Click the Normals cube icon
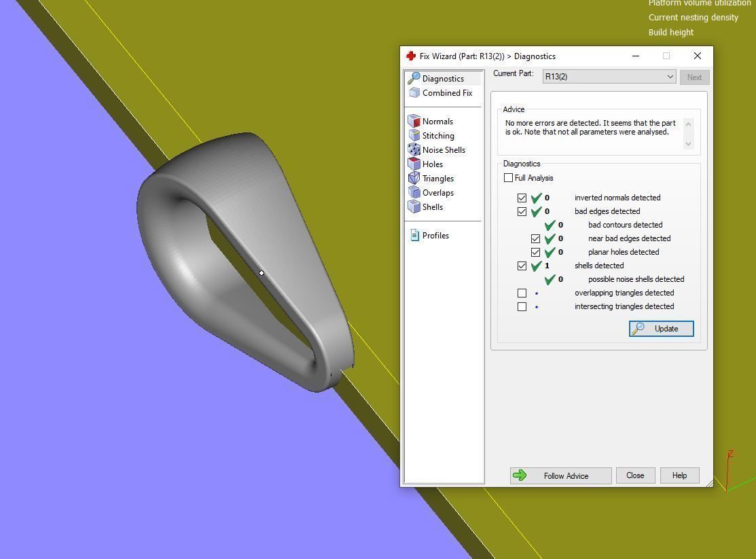This screenshot has width=756, height=559. pyautogui.click(x=414, y=121)
